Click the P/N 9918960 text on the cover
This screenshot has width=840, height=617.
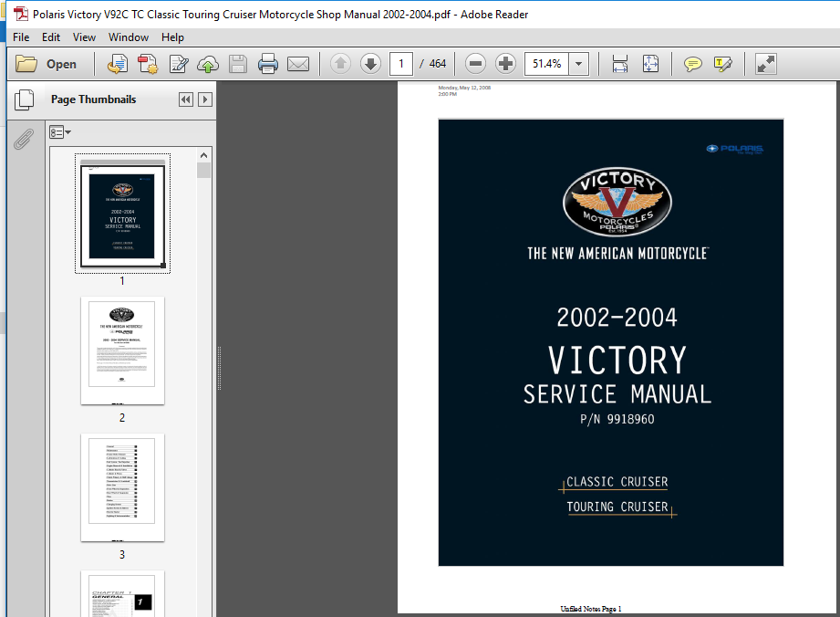(x=617, y=419)
